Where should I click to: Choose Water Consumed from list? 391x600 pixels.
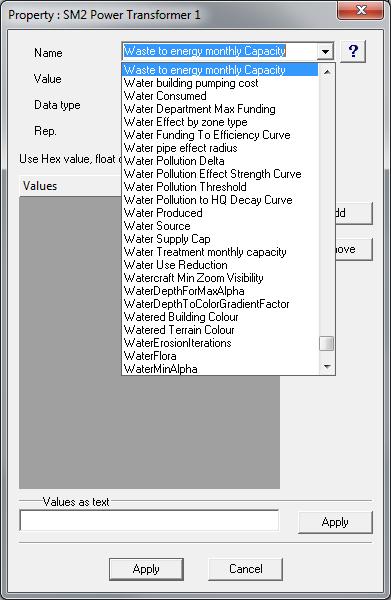click(x=220, y=96)
